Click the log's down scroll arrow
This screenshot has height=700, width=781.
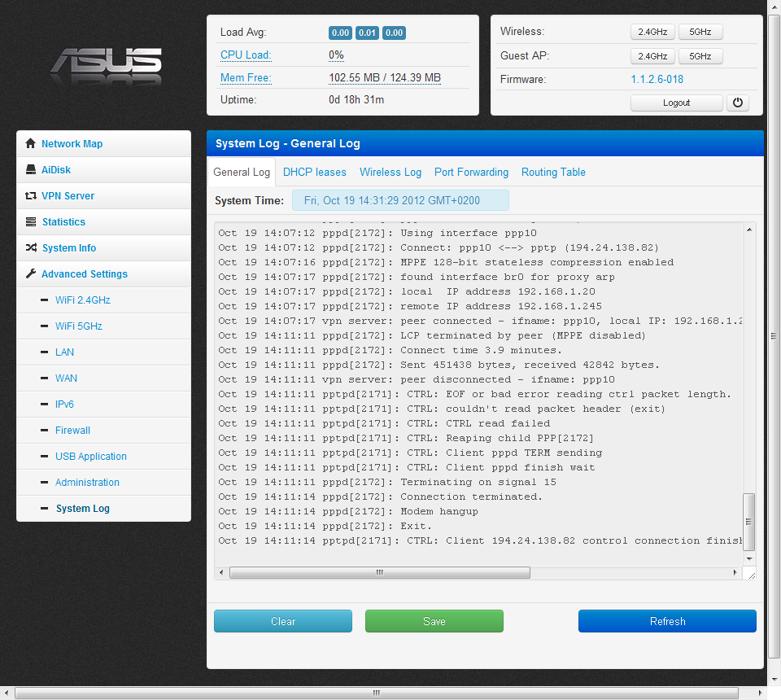coord(749,559)
